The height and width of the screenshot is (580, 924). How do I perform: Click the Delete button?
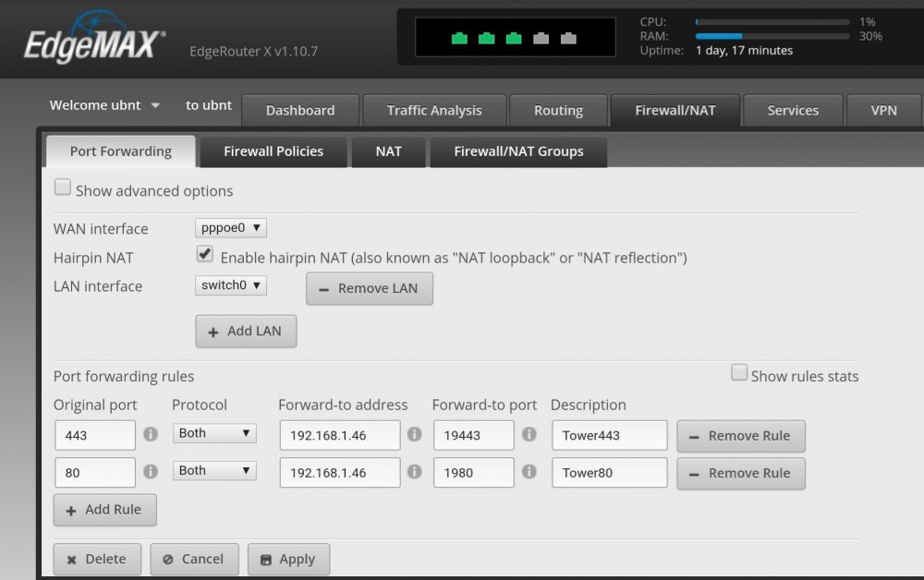(97, 559)
